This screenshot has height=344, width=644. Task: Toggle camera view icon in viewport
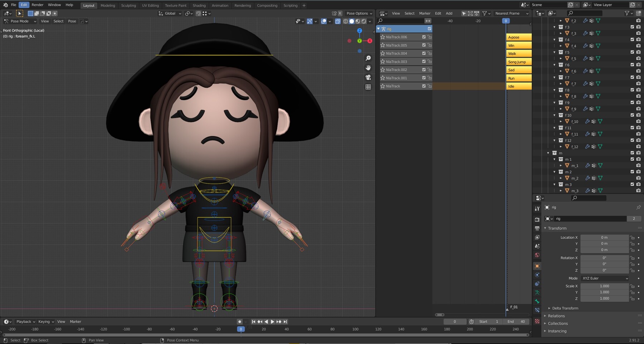pos(368,77)
